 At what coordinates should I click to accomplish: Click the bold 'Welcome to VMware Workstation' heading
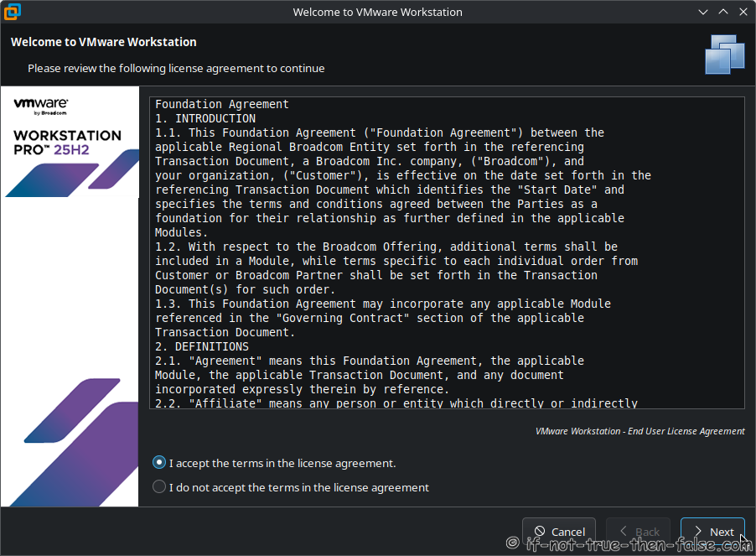click(x=104, y=42)
